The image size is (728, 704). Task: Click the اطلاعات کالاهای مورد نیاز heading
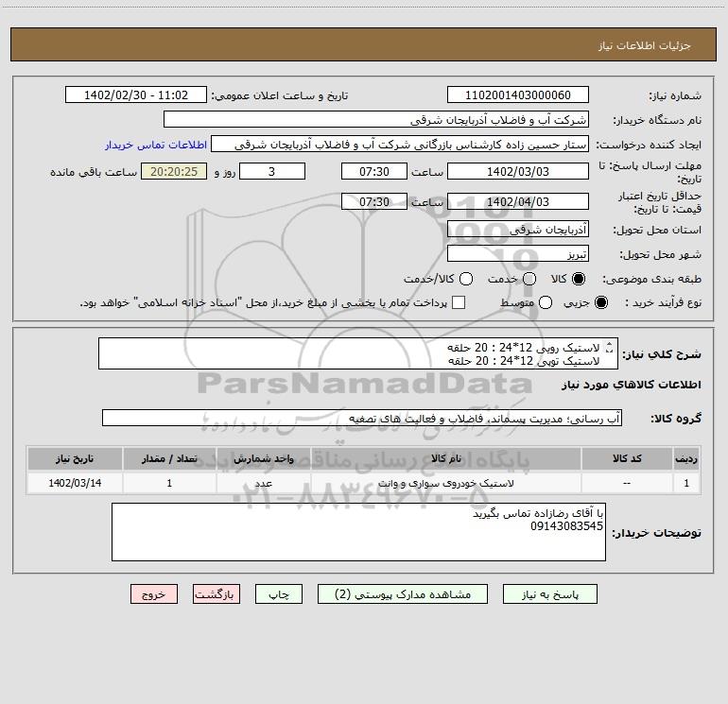point(631,385)
